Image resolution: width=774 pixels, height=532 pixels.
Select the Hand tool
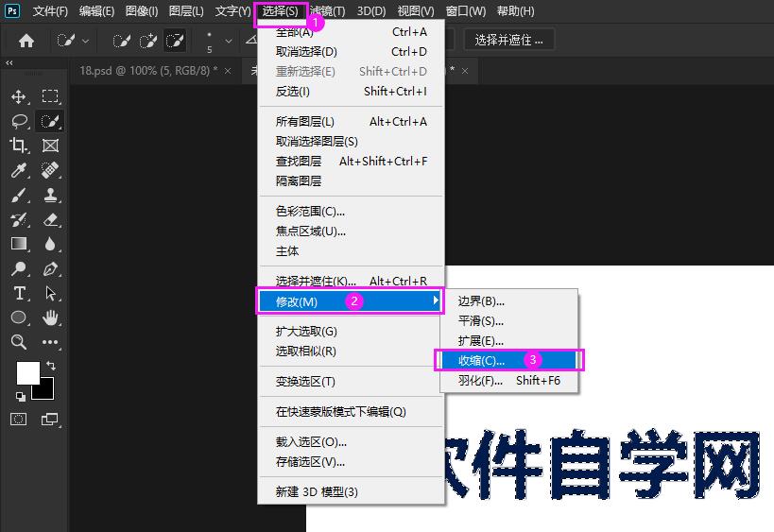coord(50,317)
